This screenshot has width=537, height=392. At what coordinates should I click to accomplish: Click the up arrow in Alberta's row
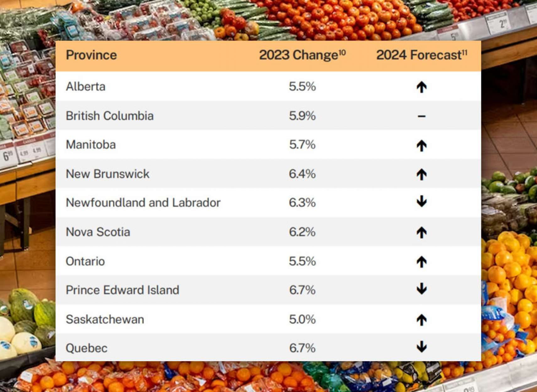(x=421, y=87)
